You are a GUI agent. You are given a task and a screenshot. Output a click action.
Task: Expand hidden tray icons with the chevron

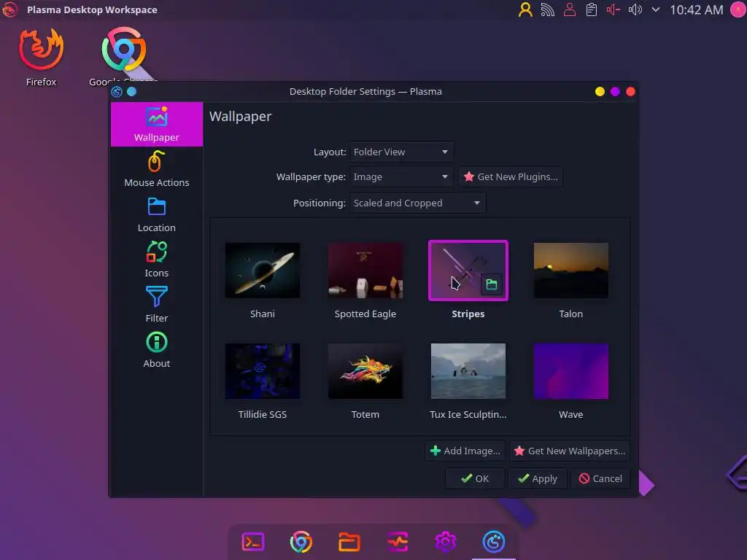[x=656, y=9]
